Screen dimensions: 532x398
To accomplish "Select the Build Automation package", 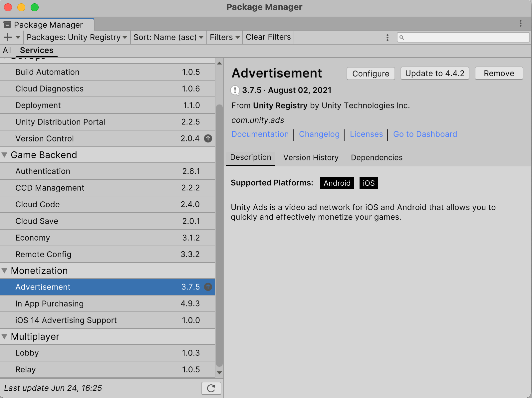I will (107, 72).
